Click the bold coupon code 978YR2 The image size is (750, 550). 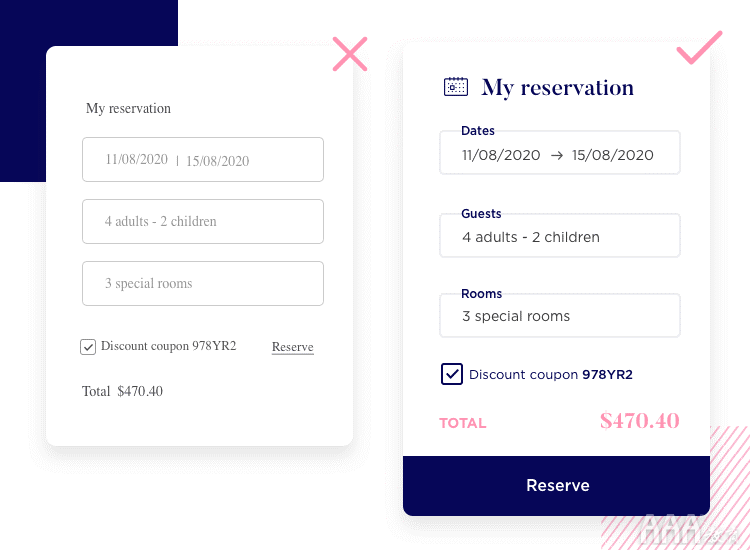607,374
